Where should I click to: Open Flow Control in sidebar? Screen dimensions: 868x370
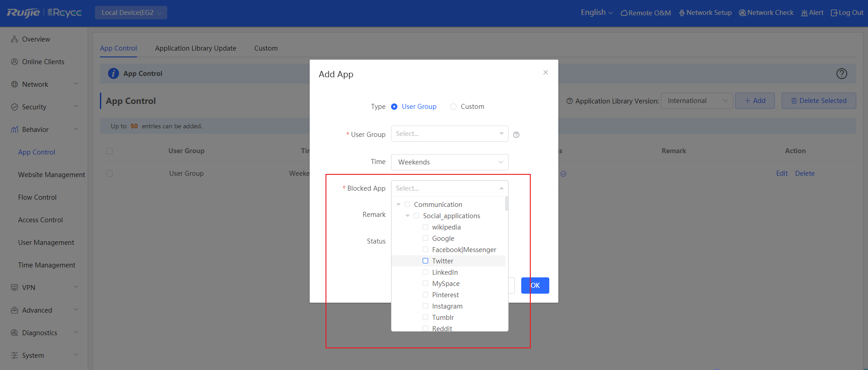click(x=38, y=197)
